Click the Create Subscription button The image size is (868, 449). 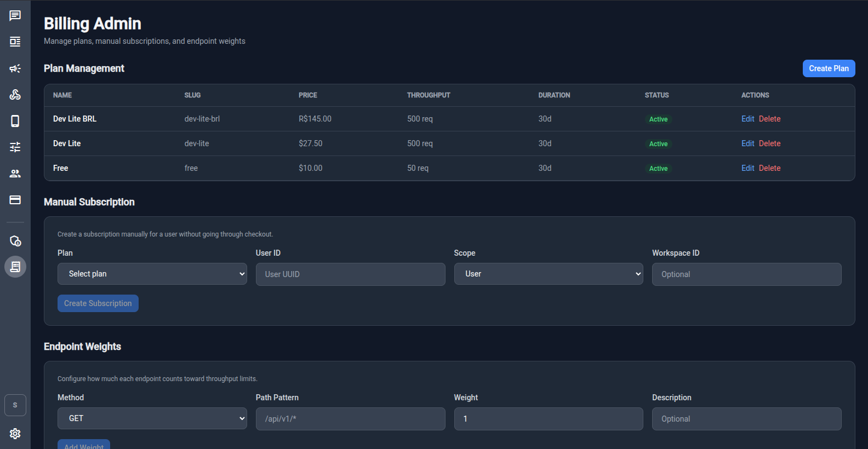click(x=98, y=303)
